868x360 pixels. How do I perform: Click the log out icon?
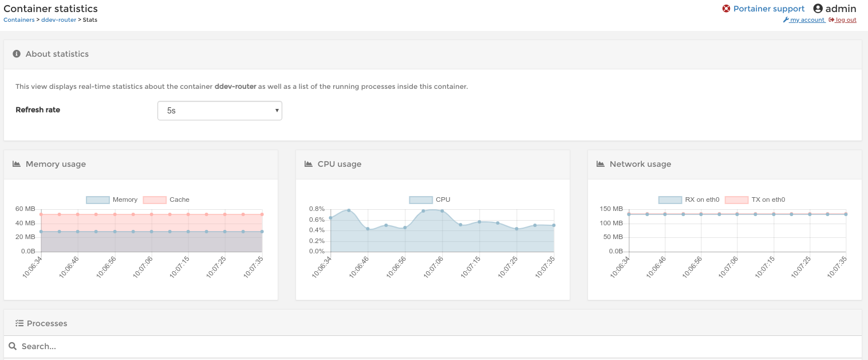(831, 19)
